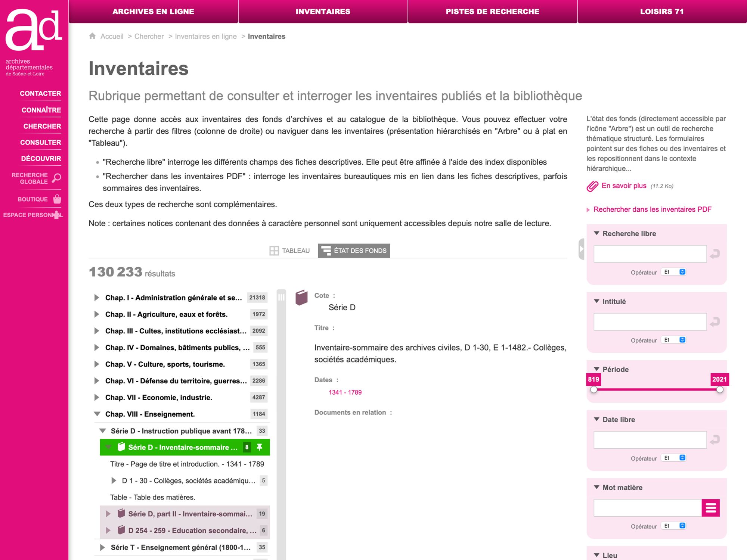This screenshot has height=560, width=747.
Task: Expand Chap. I - Administration générale
Action: 97,298
